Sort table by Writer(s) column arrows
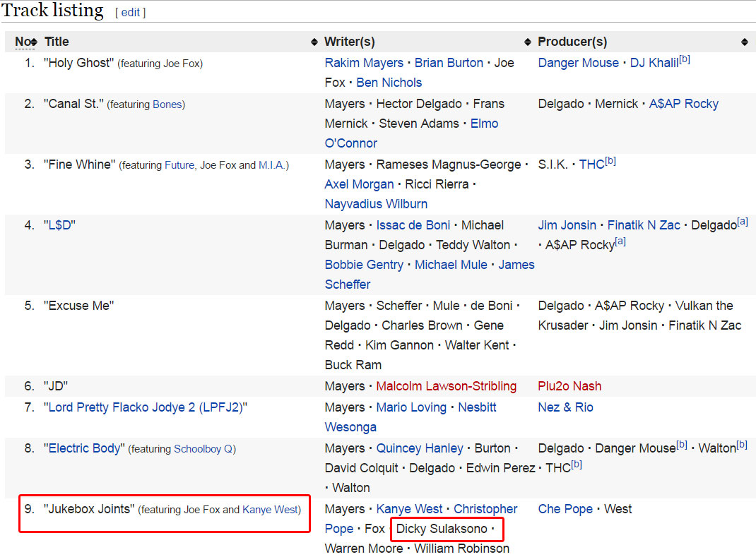756x557 pixels. 528,42
